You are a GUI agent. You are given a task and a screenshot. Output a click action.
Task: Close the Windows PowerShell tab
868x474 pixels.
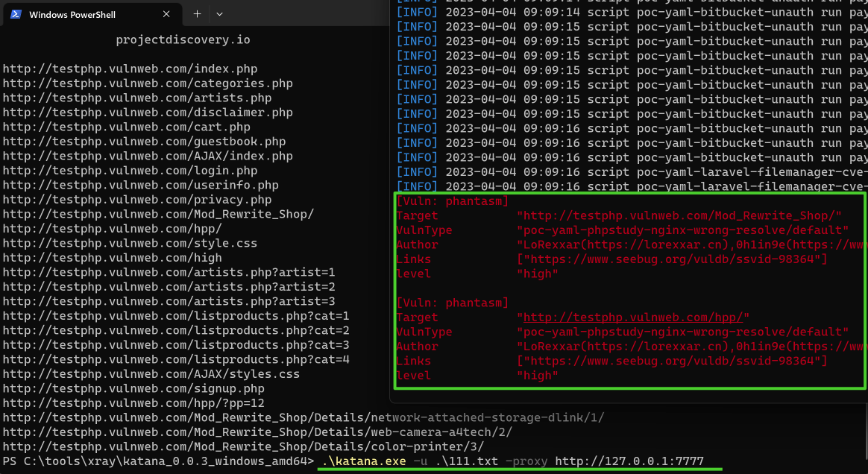166,14
